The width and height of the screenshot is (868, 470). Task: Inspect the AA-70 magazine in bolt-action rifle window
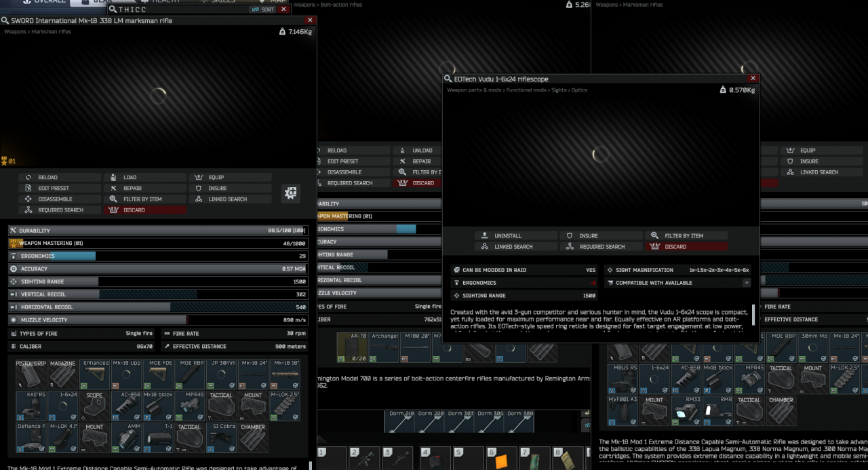352,347
